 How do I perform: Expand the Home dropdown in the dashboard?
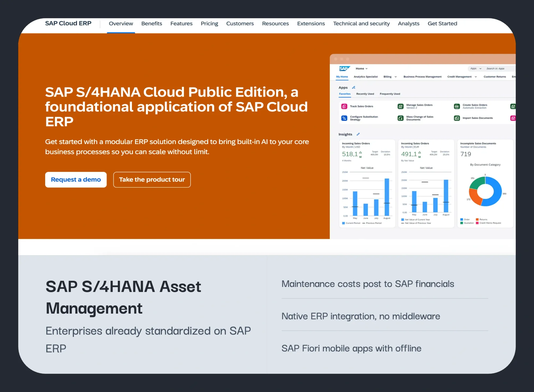pos(362,69)
